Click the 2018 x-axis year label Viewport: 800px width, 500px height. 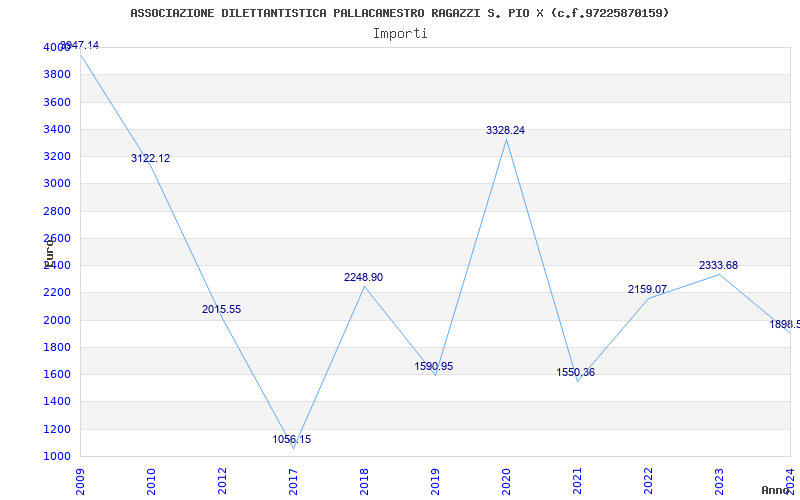point(364,481)
